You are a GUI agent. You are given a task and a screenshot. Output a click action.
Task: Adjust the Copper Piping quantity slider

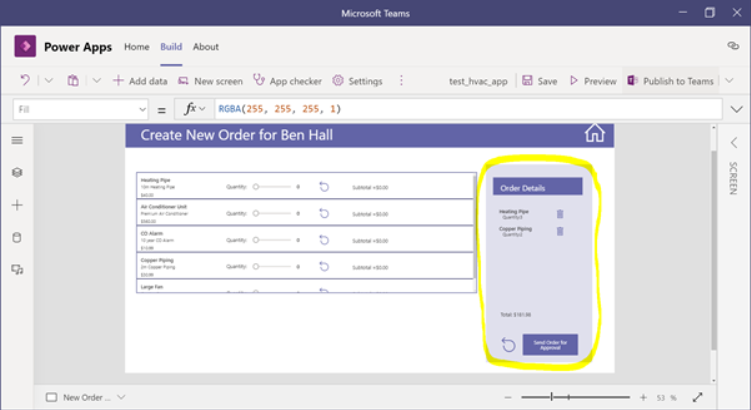click(272, 266)
